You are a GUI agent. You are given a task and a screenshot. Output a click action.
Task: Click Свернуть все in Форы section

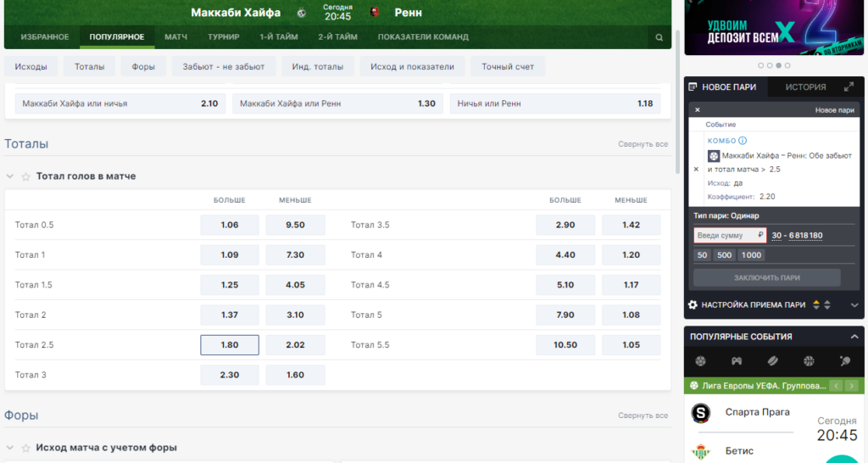pyautogui.click(x=643, y=416)
